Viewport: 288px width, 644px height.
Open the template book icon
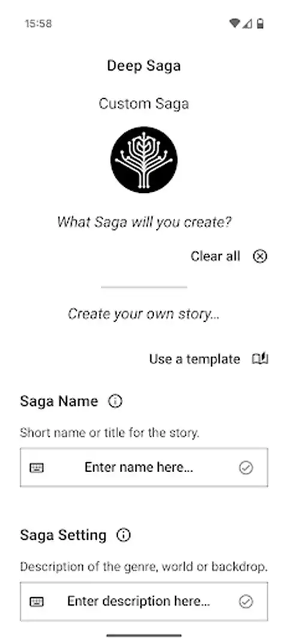[x=260, y=359]
